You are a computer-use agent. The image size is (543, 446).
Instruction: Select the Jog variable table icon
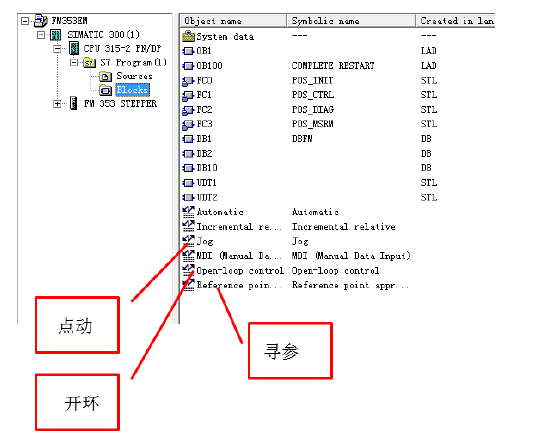click(x=188, y=241)
